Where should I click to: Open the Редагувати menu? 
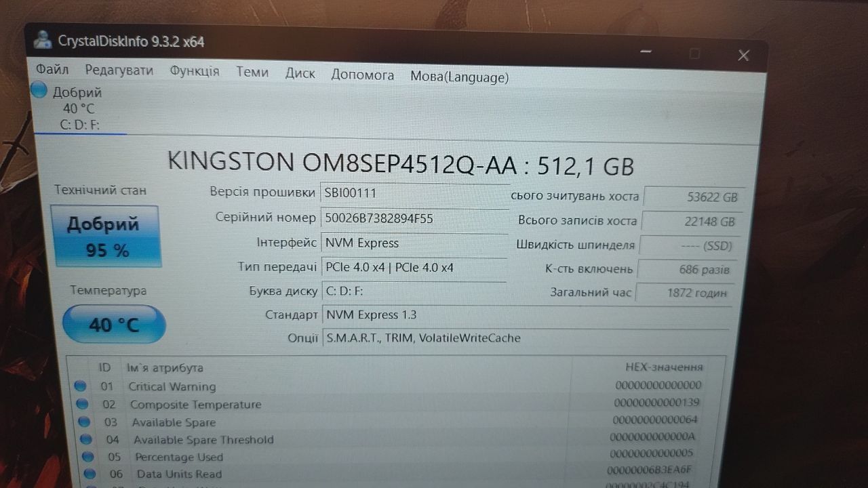click(119, 70)
